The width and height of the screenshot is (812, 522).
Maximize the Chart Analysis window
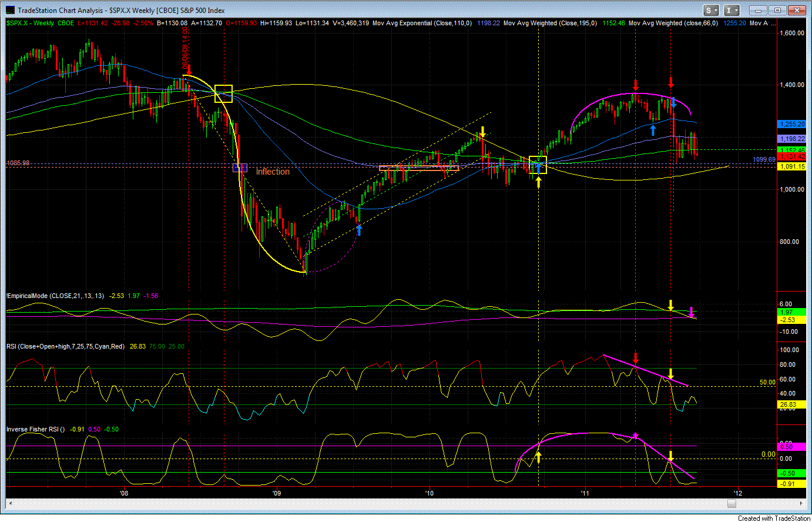point(778,11)
